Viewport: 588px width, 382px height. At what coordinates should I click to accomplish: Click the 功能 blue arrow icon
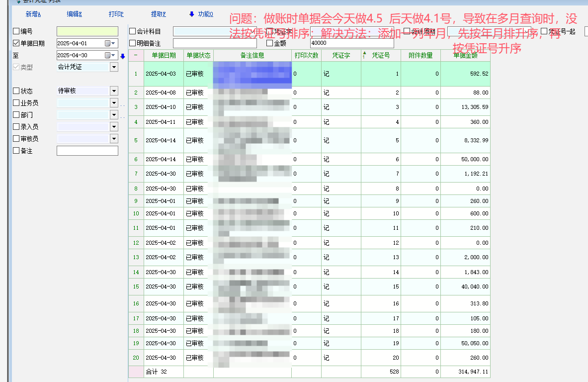point(192,14)
